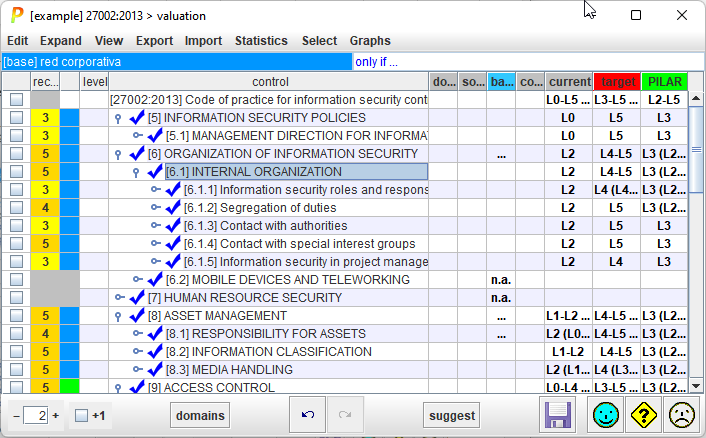Expand the 6.2 Mobile Devices and Teleworking node
This screenshot has height=438, width=706.
tap(137, 279)
